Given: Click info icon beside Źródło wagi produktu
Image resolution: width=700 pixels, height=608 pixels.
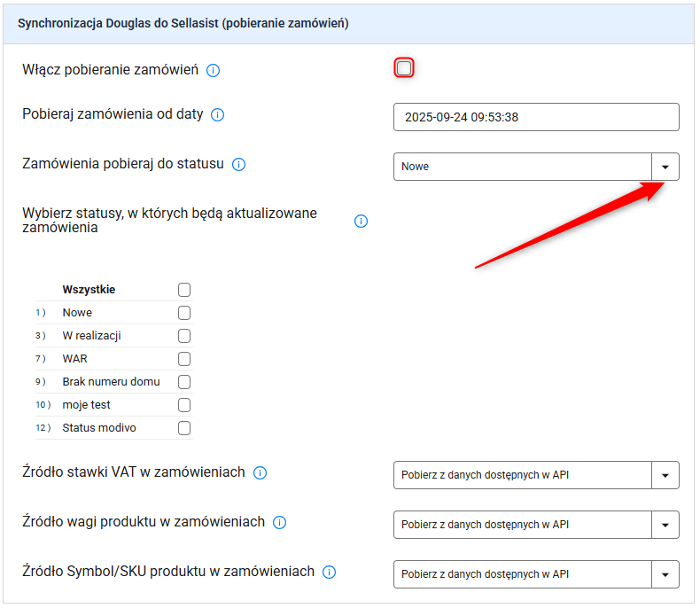Looking at the screenshot, I should pos(280,523).
